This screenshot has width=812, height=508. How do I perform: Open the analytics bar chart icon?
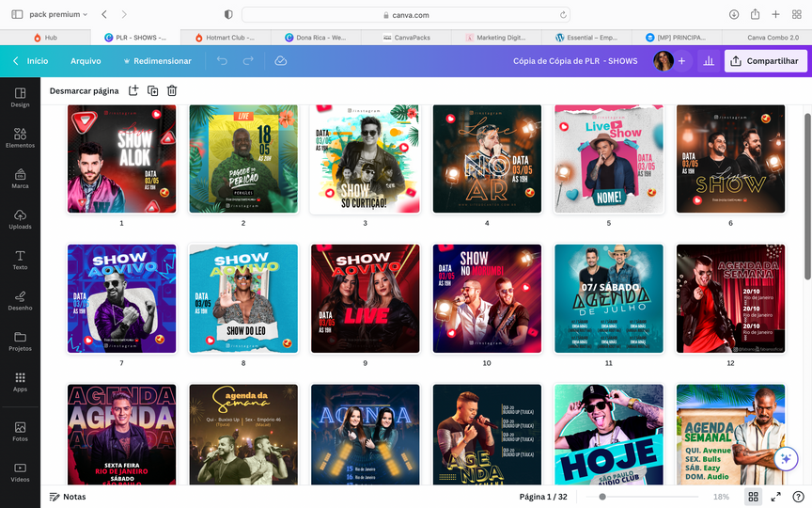pyautogui.click(x=709, y=61)
